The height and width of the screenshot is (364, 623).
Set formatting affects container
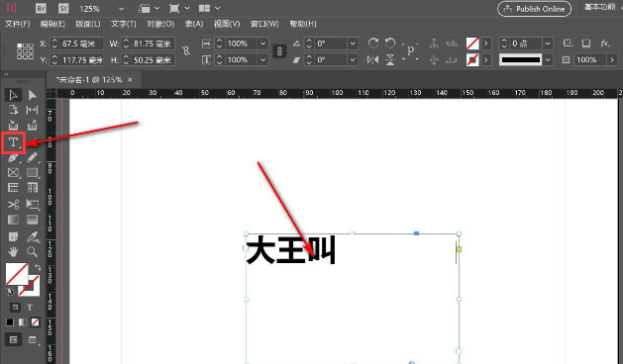click(x=15, y=308)
